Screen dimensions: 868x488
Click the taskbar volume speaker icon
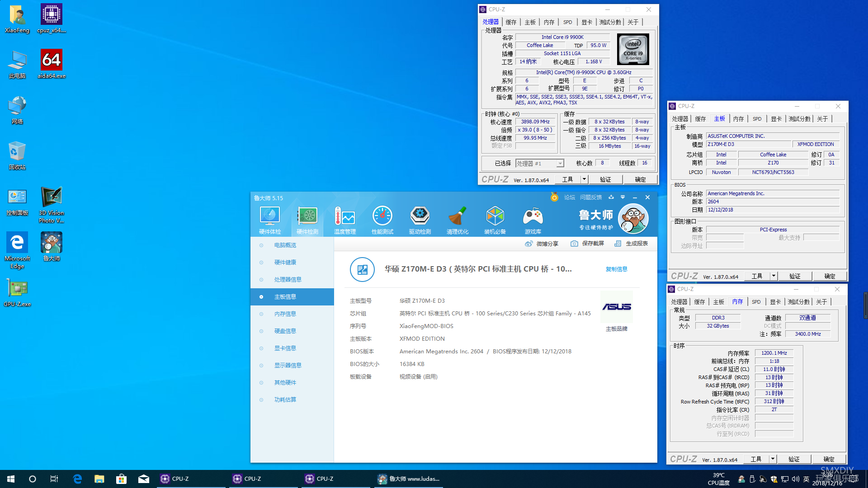tap(796, 479)
